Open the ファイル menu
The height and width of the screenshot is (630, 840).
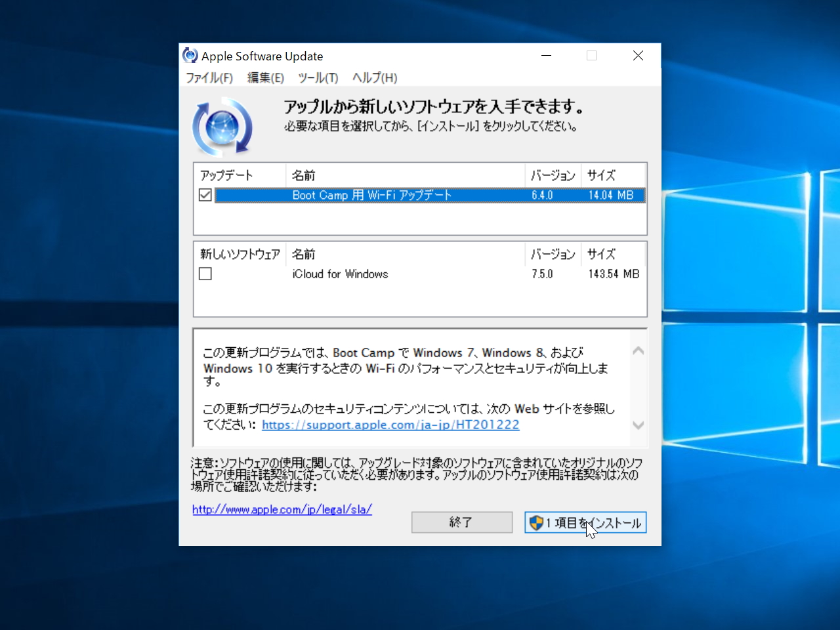click(208, 77)
